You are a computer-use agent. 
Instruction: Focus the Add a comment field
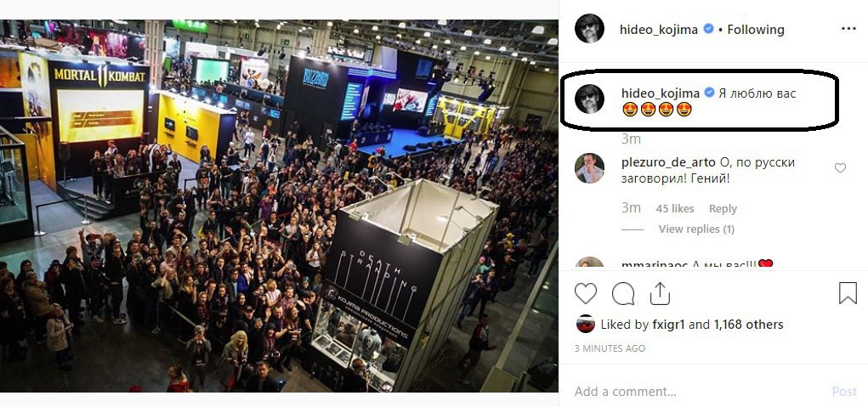tap(697, 392)
